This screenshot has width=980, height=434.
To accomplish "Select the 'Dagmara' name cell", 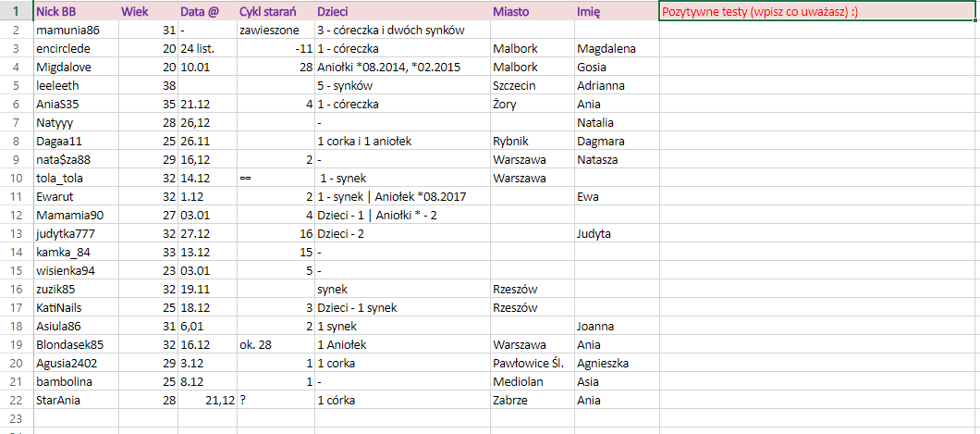I will pos(615,141).
